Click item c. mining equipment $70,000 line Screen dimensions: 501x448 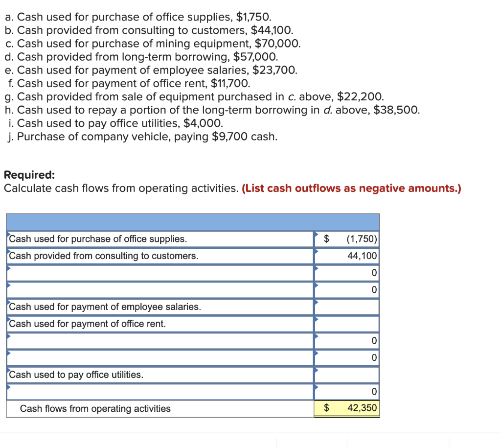tap(153, 44)
